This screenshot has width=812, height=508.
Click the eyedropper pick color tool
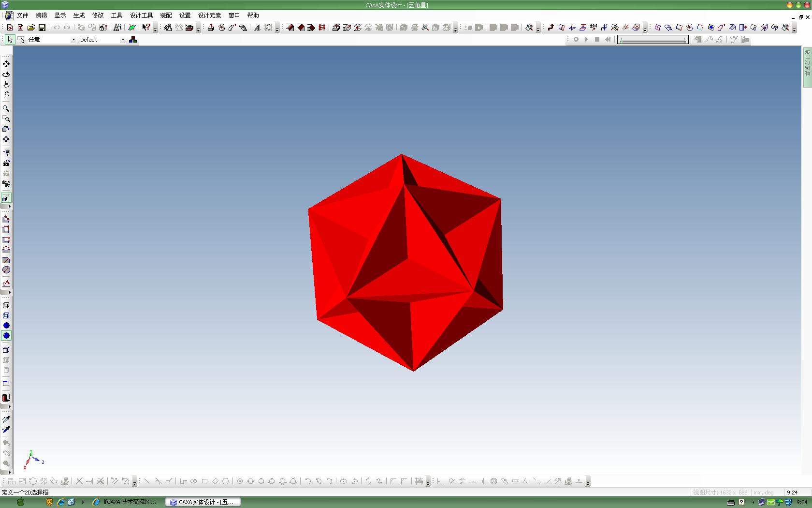click(6, 419)
